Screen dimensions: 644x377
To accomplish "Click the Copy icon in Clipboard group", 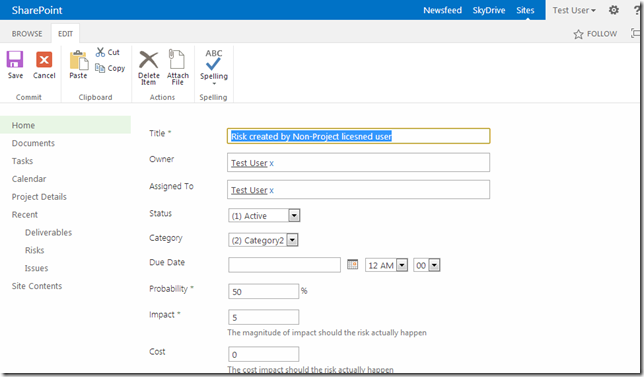I will click(x=100, y=68).
